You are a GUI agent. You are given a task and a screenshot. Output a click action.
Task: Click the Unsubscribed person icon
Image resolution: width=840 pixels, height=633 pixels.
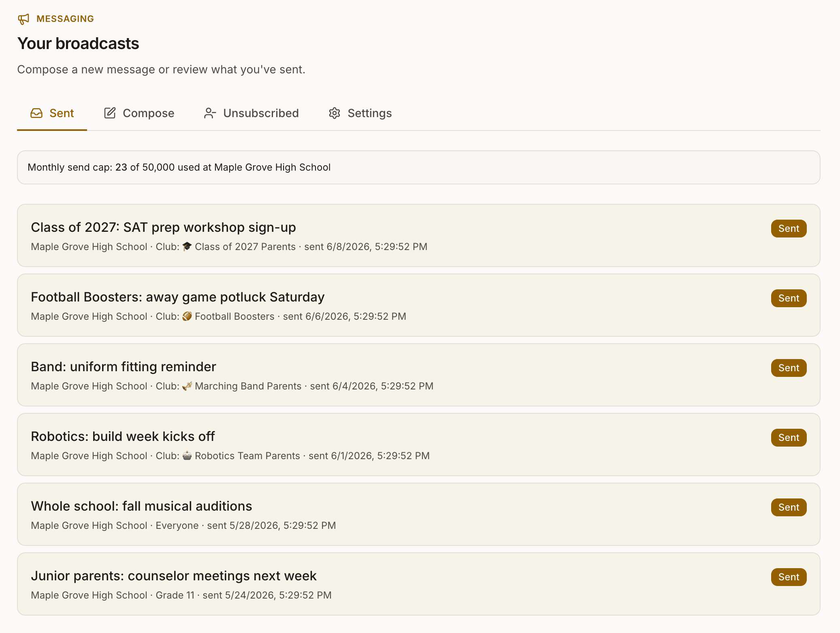[x=210, y=113]
